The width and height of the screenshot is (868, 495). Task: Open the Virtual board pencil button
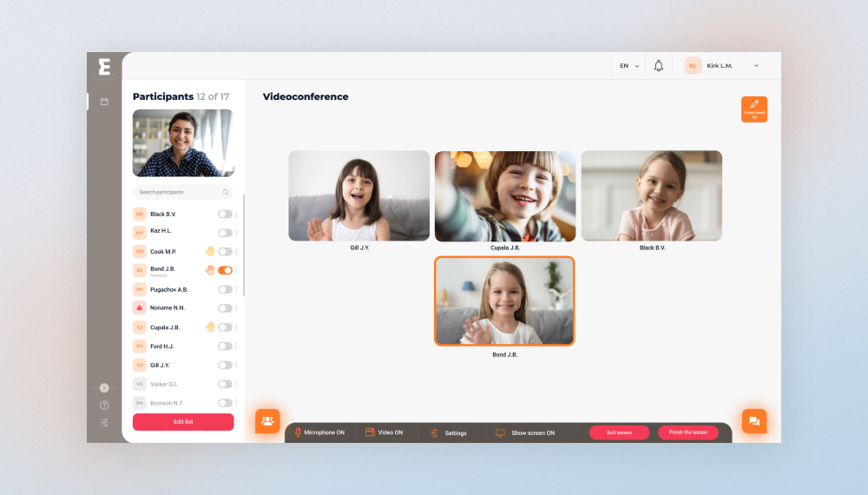pos(754,109)
